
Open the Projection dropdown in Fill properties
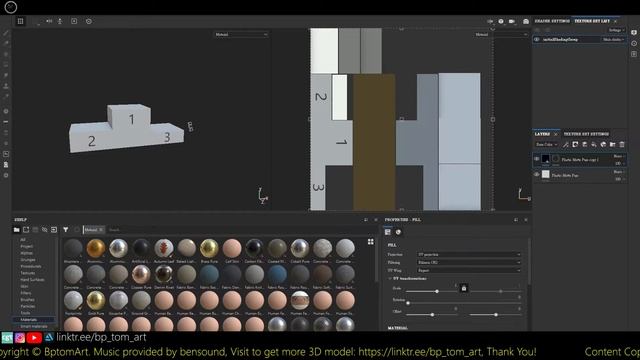[x=469, y=254]
